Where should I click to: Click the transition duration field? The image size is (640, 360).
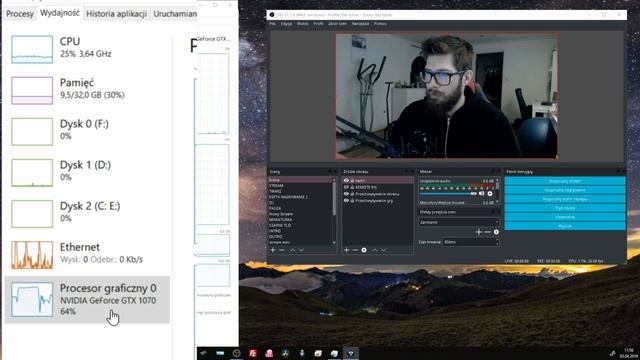471,242
